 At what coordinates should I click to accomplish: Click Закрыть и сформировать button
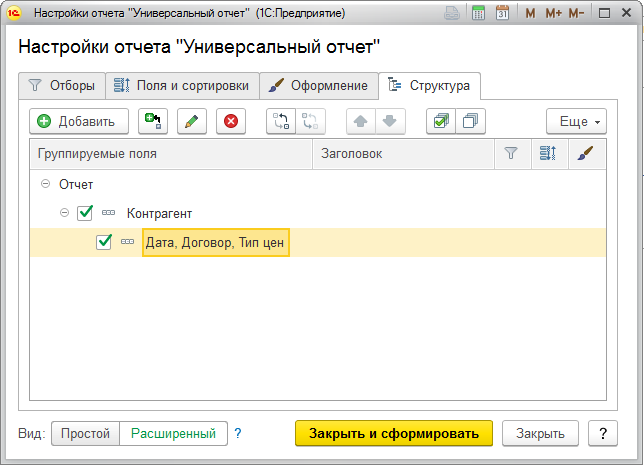coord(394,433)
